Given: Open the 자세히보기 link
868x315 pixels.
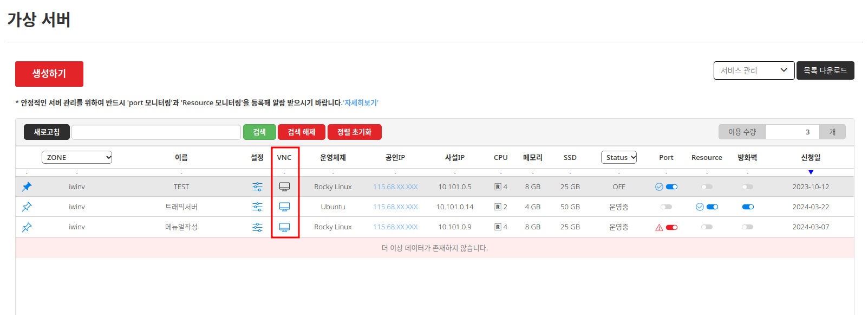Looking at the screenshot, I should (361, 102).
